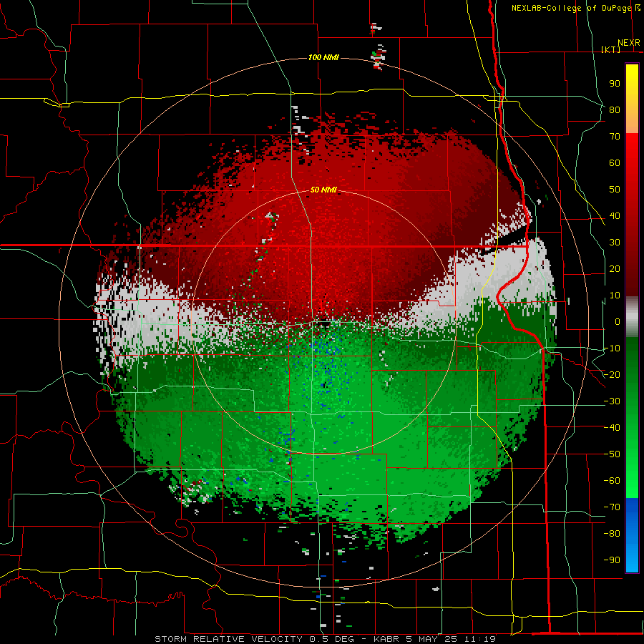Viewport: 644px width, 644px height.
Task: Click the '-90' value on color scale
Action: pyautogui.click(x=612, y=560)
